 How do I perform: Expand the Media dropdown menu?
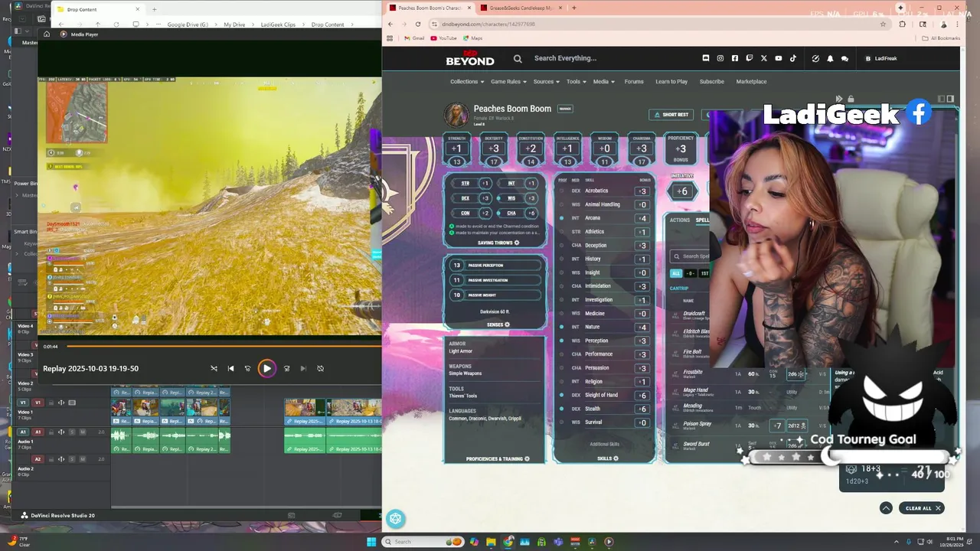(604, 81)
